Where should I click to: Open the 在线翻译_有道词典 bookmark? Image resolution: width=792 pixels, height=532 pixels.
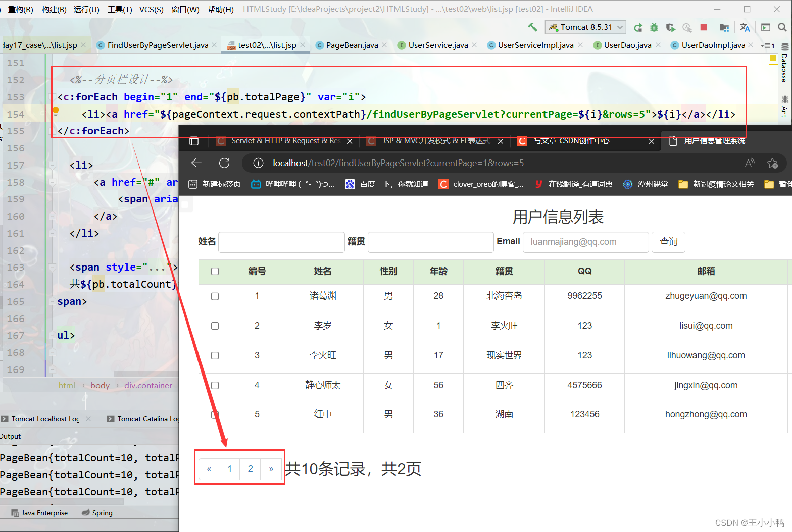tap(574, 184)
